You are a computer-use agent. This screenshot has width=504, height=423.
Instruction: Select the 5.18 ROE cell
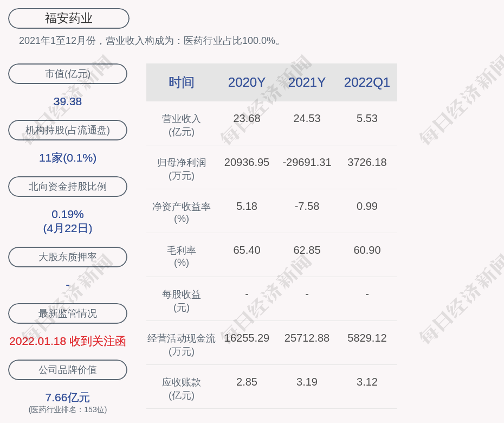247,206
